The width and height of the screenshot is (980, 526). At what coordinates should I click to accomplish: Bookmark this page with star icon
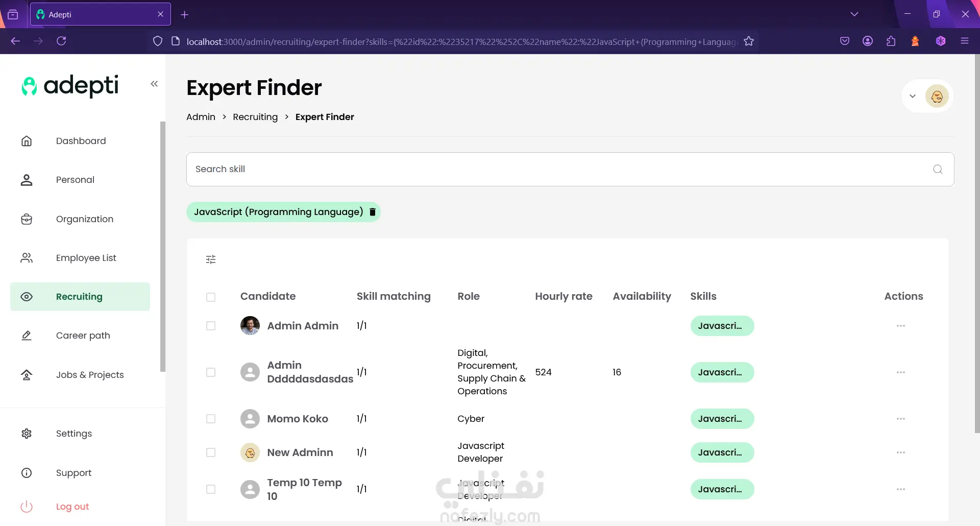point(749,41)
